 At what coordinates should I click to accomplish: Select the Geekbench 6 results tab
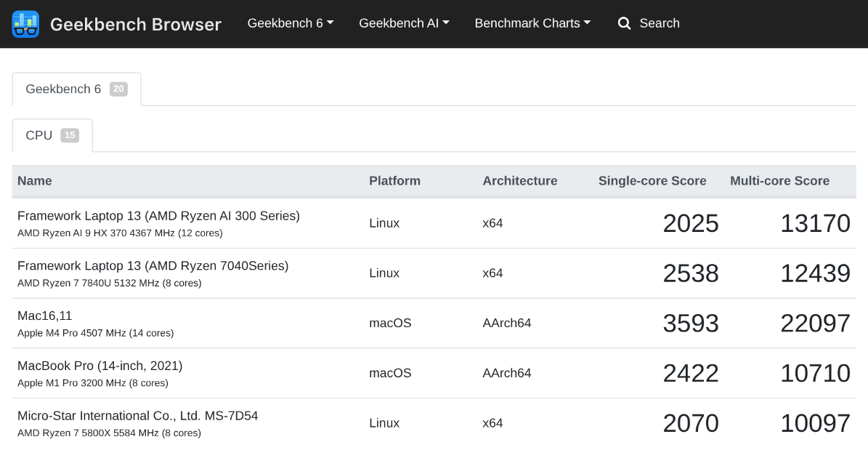76,89
